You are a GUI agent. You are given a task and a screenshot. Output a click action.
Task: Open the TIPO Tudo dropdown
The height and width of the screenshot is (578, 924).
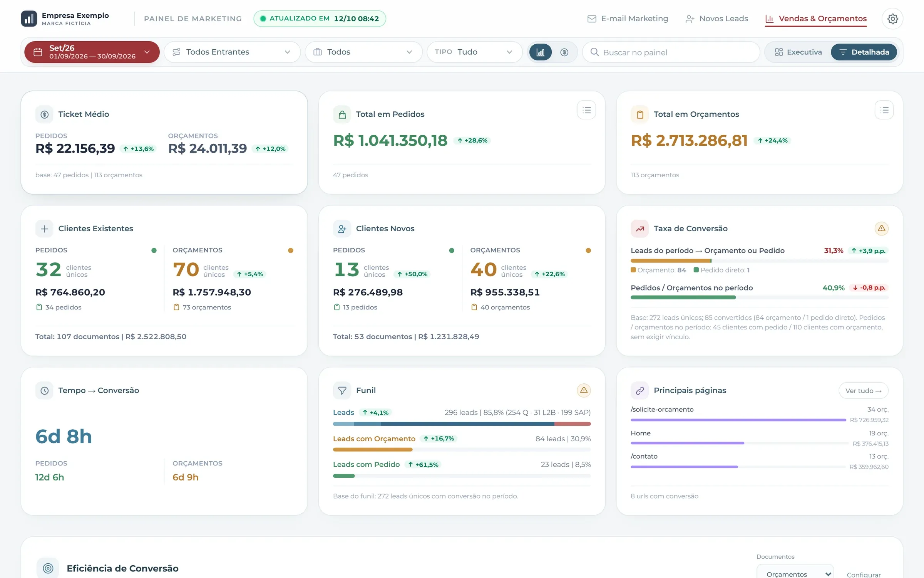click(x=474, y=52)
